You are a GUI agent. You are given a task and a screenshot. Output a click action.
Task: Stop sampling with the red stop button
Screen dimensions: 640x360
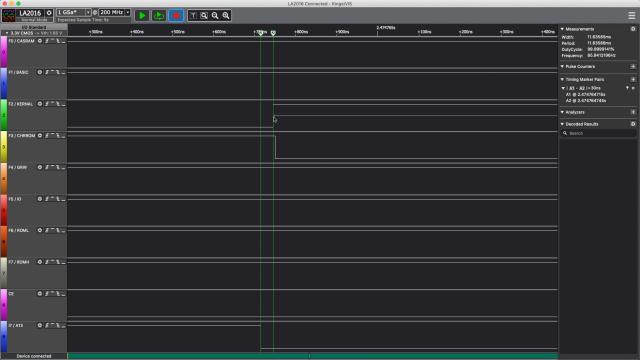pyautogui.click(x=176, y=16)
